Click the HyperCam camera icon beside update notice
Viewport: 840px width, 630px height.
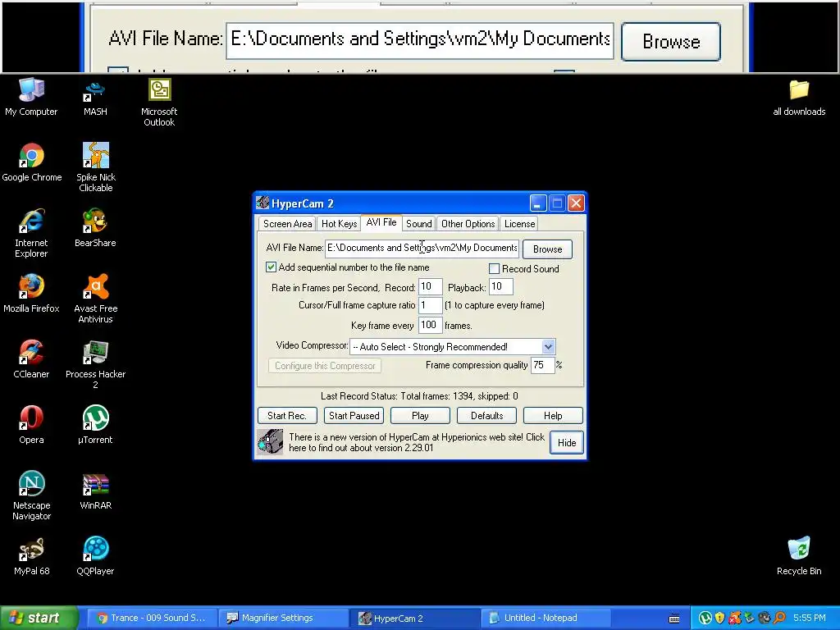click(270, 442)
